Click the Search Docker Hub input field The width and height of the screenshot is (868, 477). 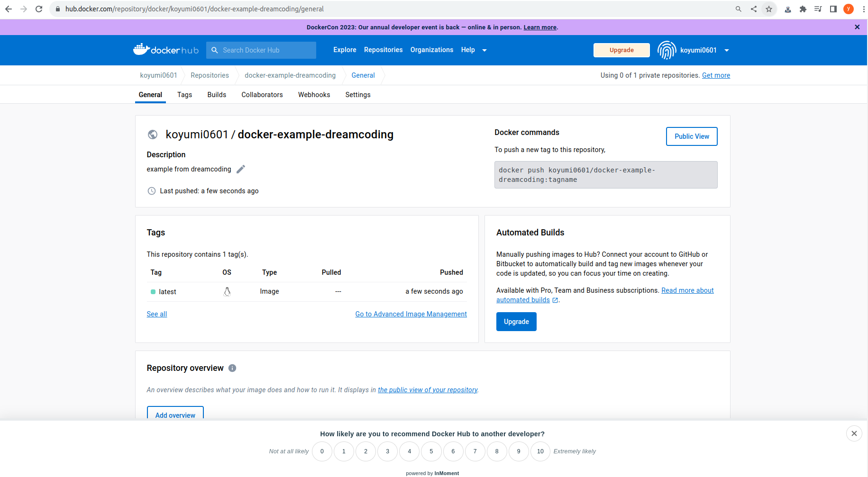tap(261, 50)
